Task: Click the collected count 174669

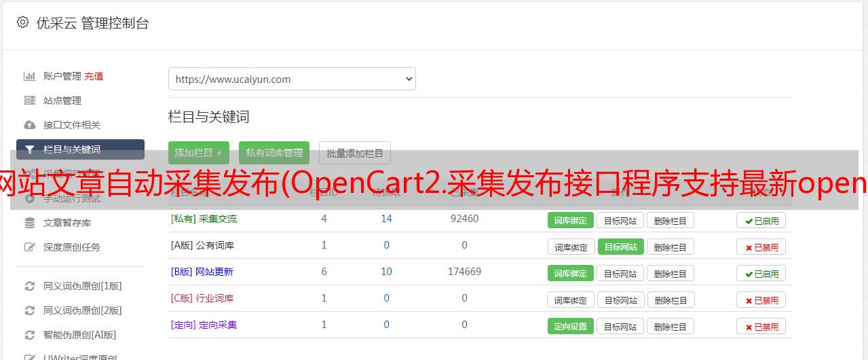Action: click(x=464, y=272)
